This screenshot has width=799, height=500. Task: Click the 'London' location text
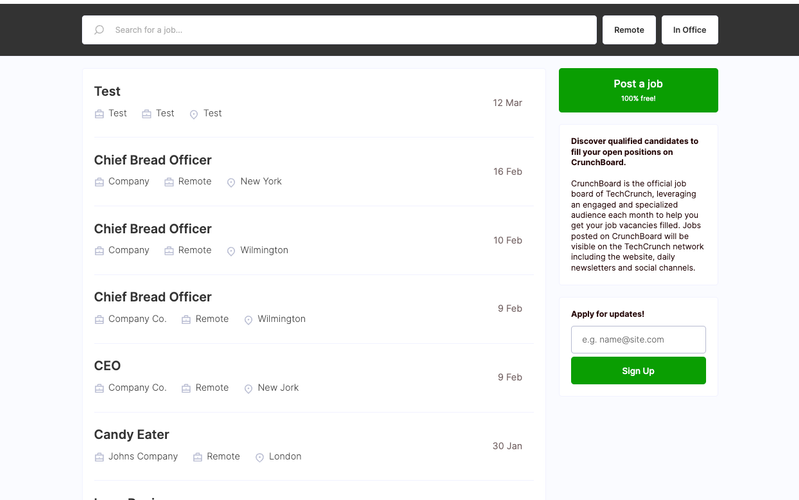pos(285,457)
